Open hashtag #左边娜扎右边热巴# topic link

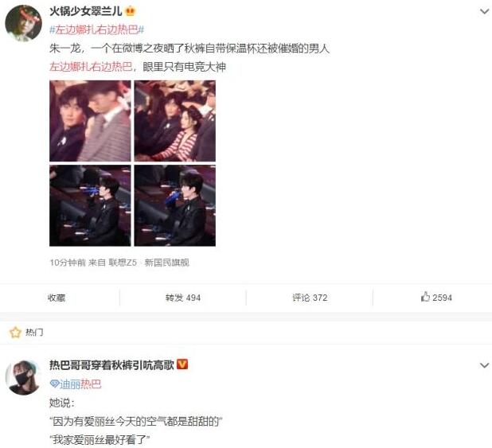tap(97, 29)
